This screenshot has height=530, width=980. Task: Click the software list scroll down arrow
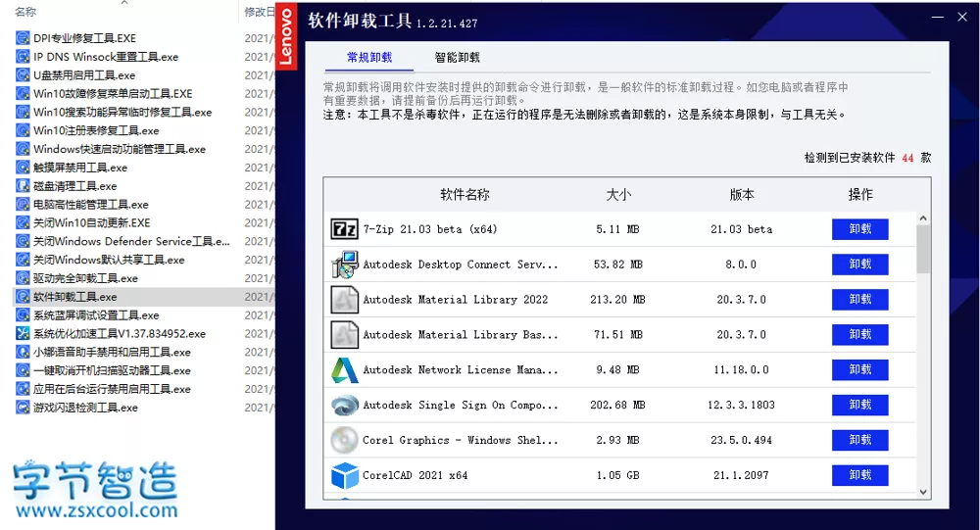coord(923,492)
